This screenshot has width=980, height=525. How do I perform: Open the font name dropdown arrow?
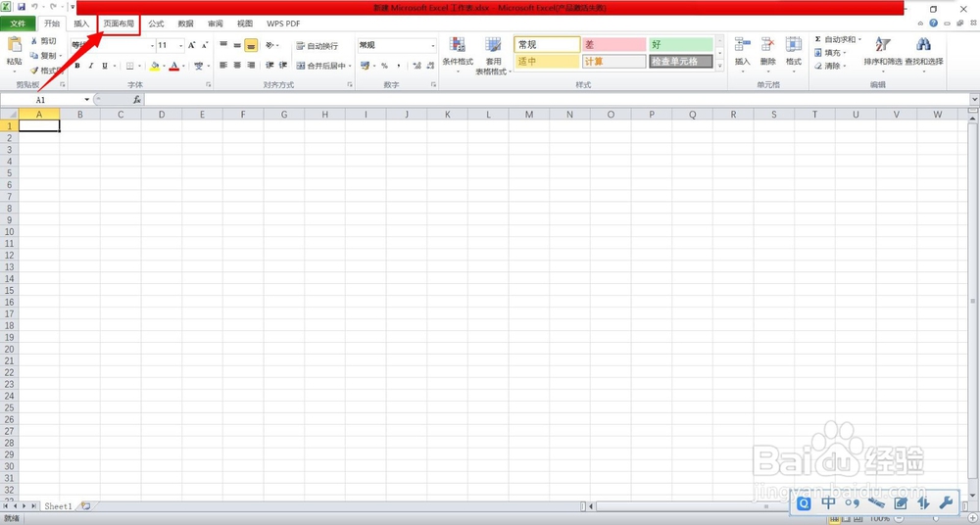152,46
